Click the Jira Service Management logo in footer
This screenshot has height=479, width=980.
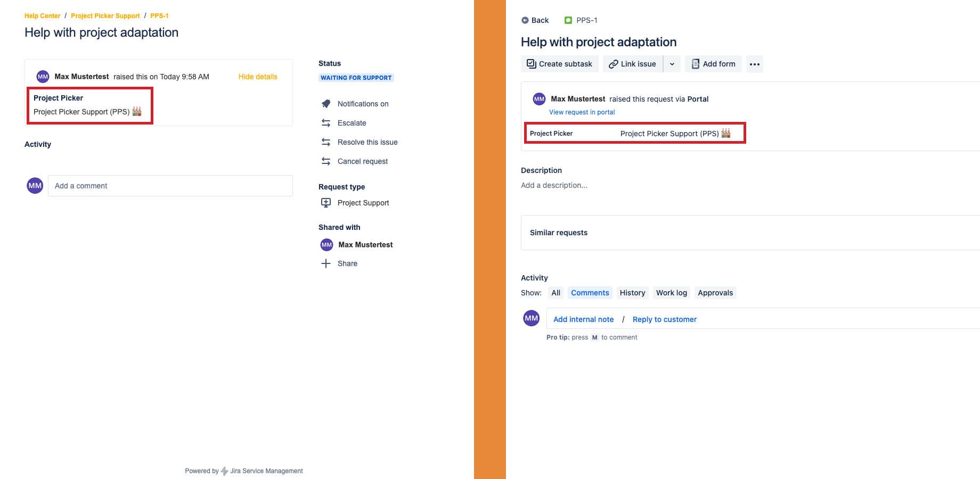click(225, 471)
